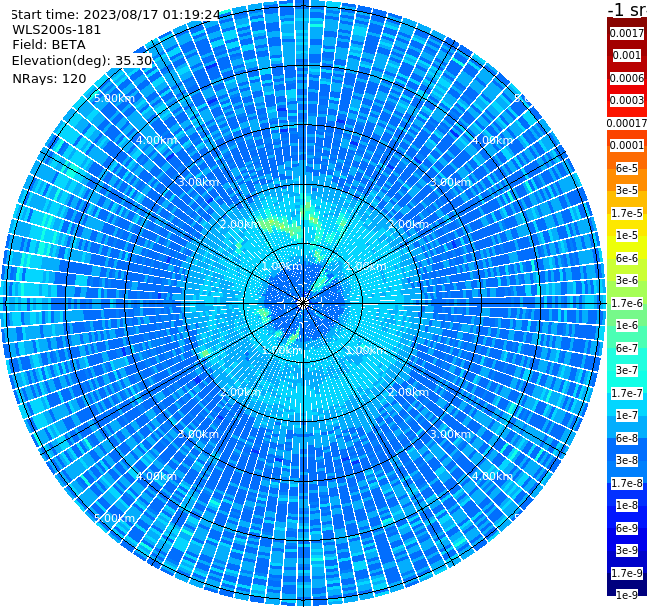647x607 pixels.
Task: Click the NRays: 120 label
Action: pos(49,78)
